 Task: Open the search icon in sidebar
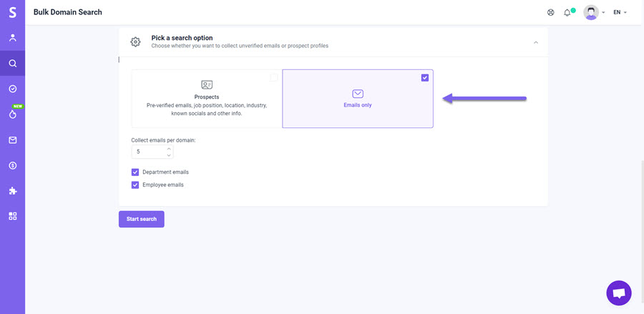point(13,63)
